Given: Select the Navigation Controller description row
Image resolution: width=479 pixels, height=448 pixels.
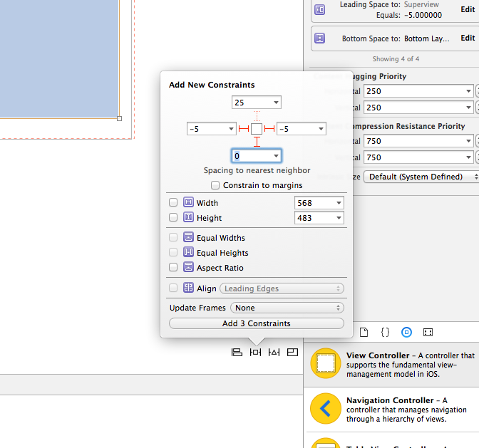Looking at the screenshot, I should (391, 410).
